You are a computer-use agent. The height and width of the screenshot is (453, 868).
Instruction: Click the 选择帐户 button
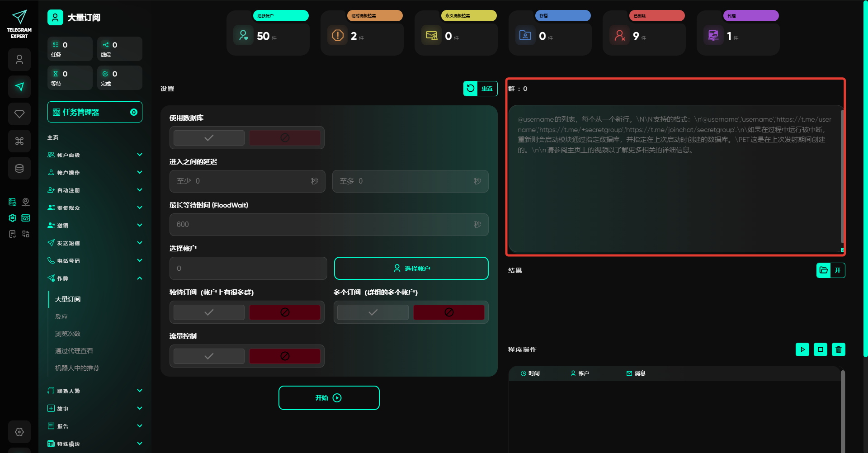click(411, 269)
